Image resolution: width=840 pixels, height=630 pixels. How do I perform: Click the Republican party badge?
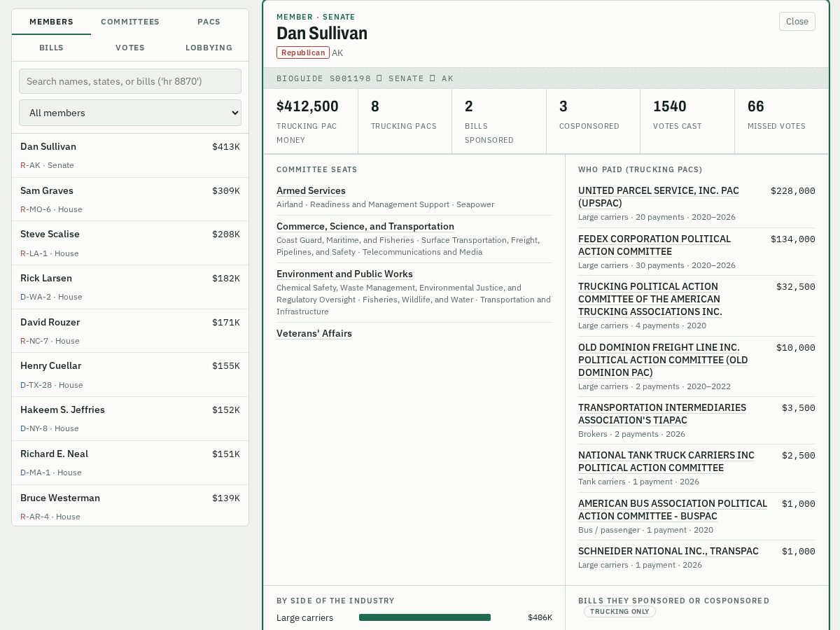tap(302, 52)
